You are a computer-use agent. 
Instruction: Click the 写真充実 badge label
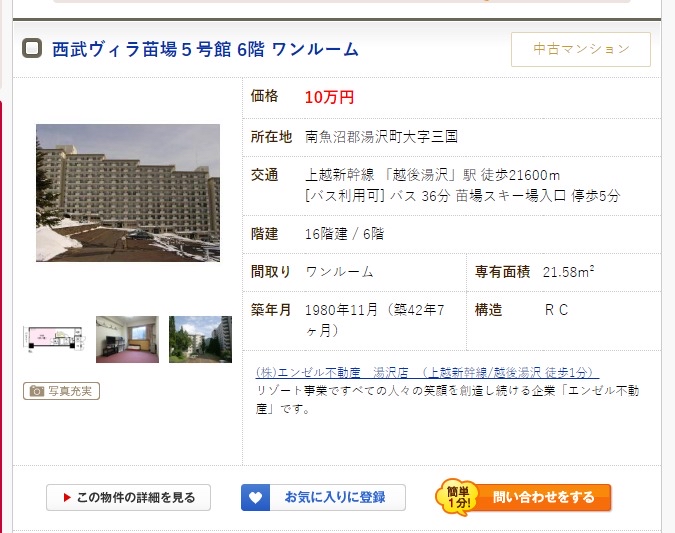click(x=62, y=391)
